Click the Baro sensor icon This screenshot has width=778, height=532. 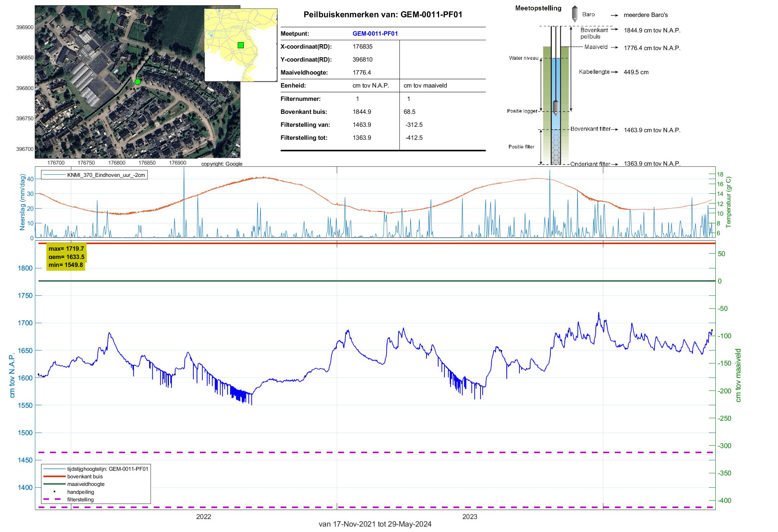click(x=574, y=13)
